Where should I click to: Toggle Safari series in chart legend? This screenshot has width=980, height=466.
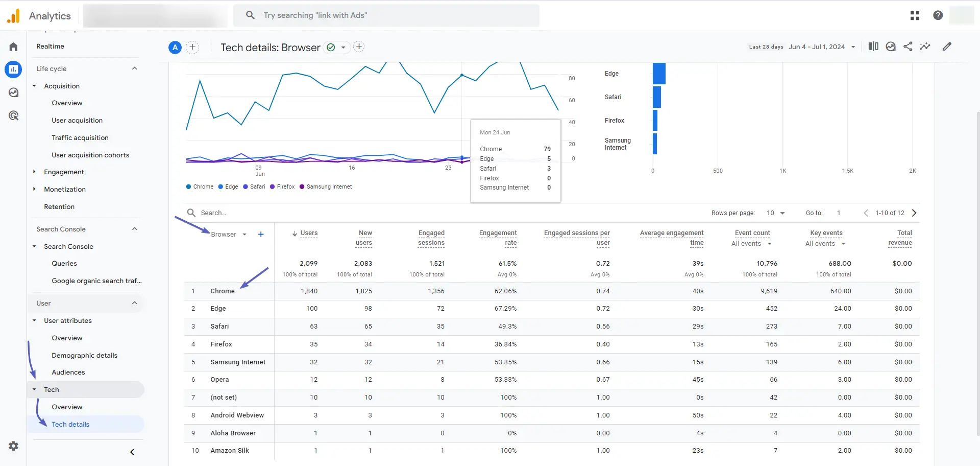254,187
